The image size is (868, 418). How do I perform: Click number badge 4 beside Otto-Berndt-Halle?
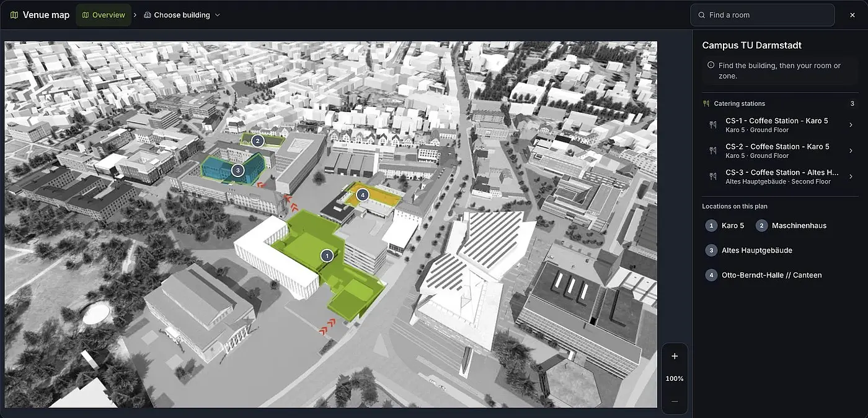click(x=711, y=275)
